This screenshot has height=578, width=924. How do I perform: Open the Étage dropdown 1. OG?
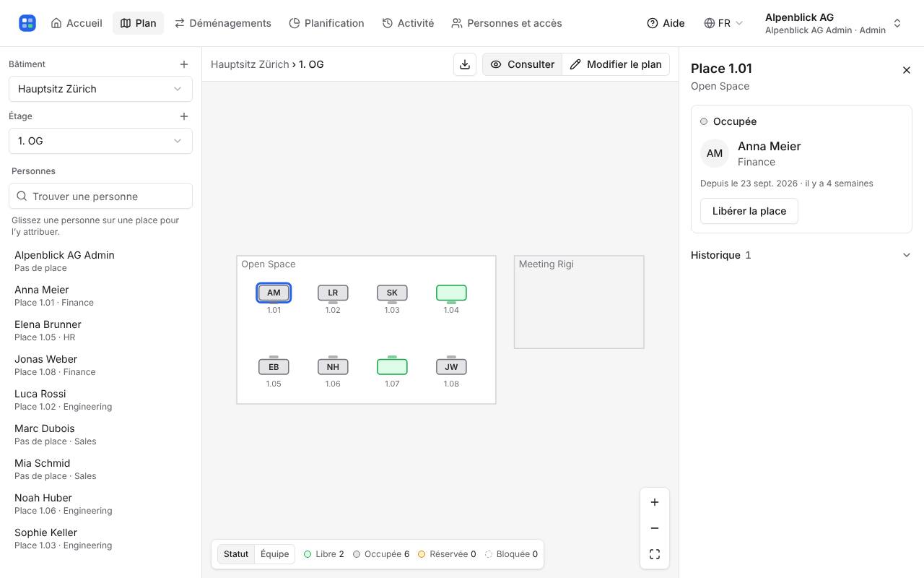tap(100, 141)
